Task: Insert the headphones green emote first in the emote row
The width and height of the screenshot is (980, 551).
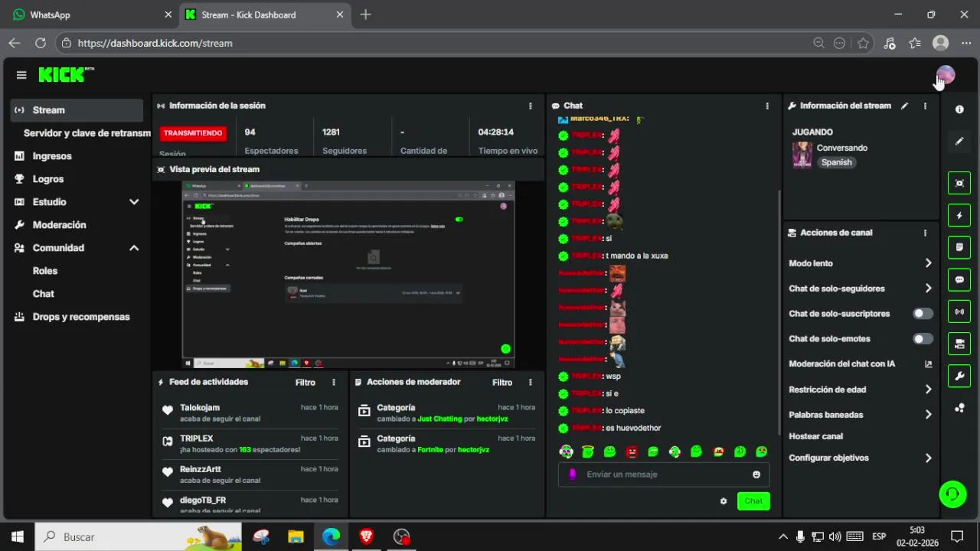Action: coord(566,452)
